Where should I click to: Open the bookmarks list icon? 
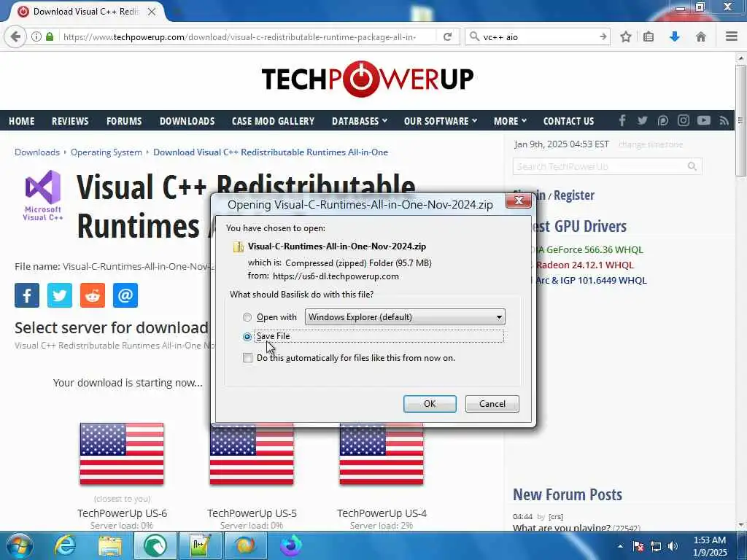coord(649,36)
